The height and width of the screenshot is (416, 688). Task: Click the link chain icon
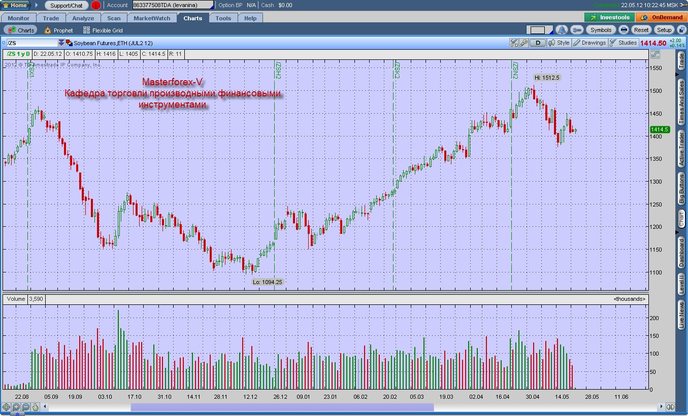pos(577,30)
